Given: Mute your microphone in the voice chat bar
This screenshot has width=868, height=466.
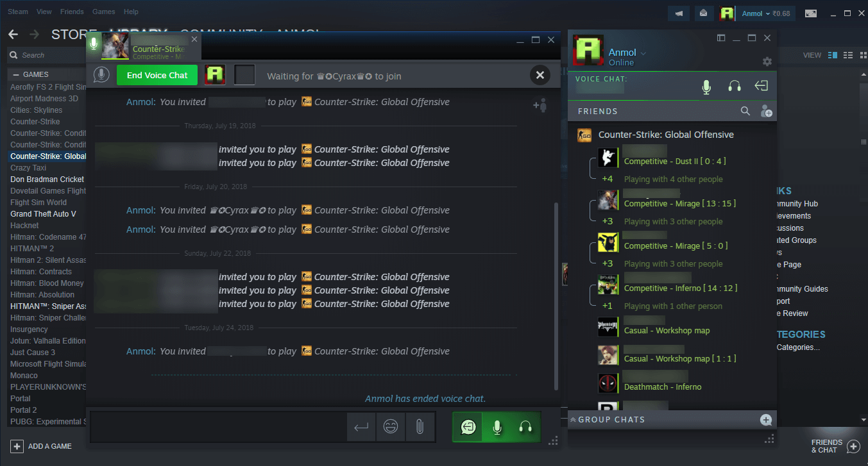Looking at the screenshot, I should click(x=706, y=85).
